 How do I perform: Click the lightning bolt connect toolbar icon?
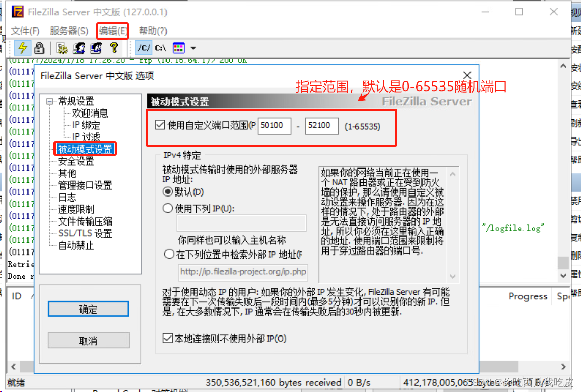22,48
